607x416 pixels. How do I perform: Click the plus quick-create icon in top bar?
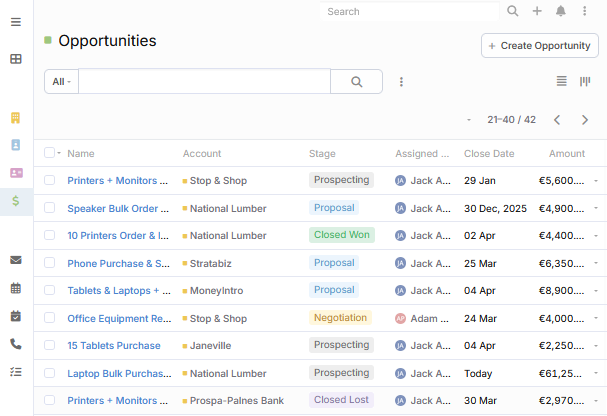point(537,11)
